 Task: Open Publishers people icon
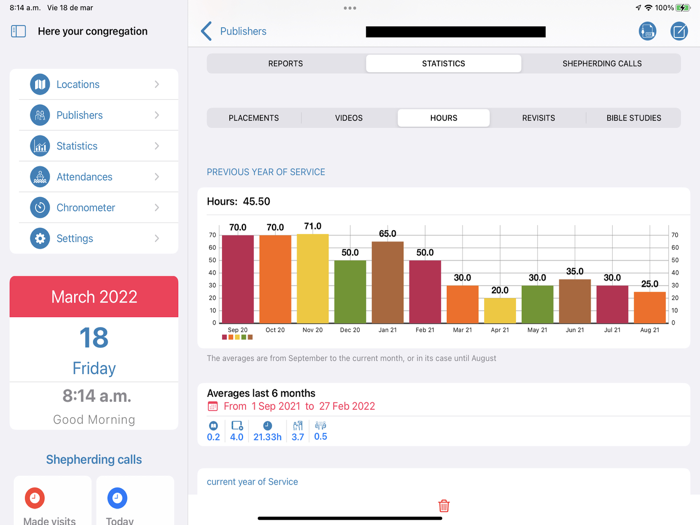(40, 115)
